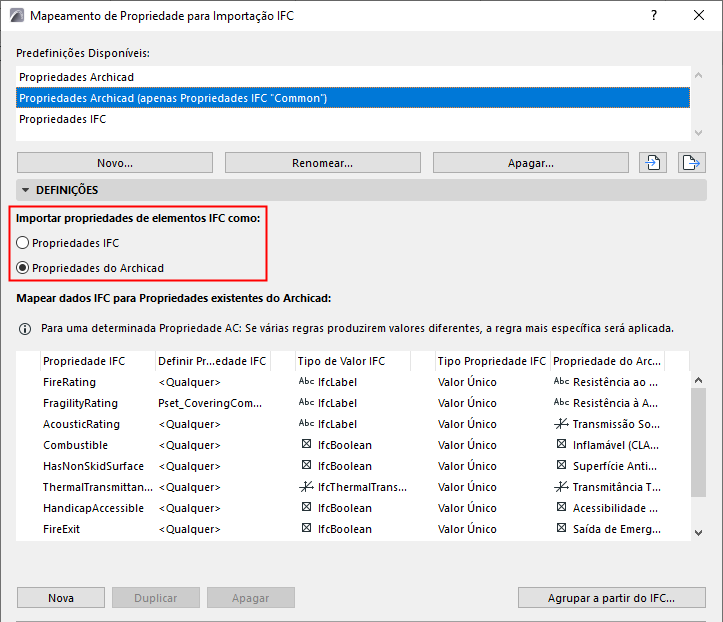Click the Abc IfcLabel icon in FragilityRating row
This screenshot has height=622, width=723.
click(306, 403)
